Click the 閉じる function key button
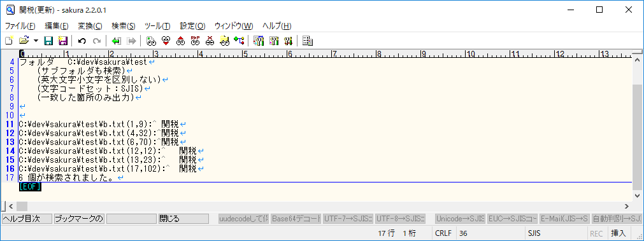The width and height of the screenshot is (644, 241). (183, 219)
